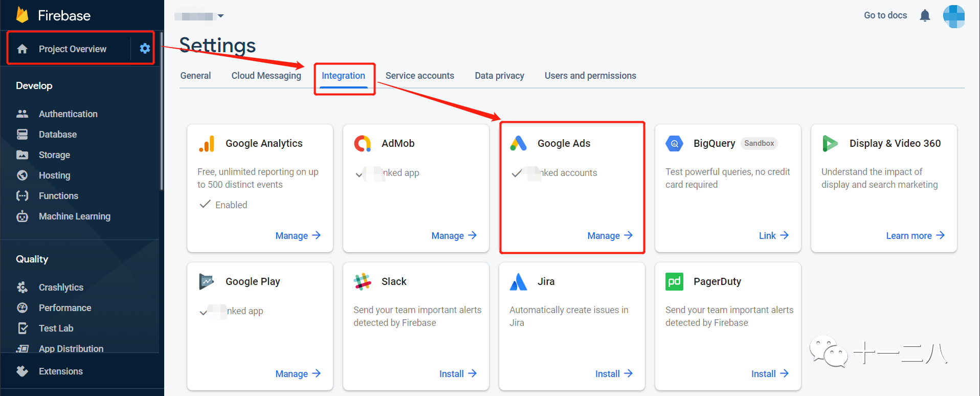
Task: Click the AdMob logo icon
Action: (x=363, y=144)
